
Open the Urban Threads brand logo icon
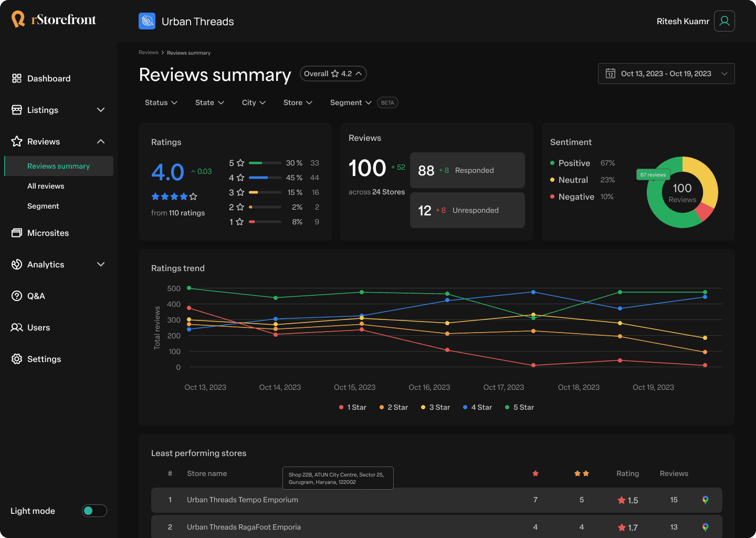[147, 21]
